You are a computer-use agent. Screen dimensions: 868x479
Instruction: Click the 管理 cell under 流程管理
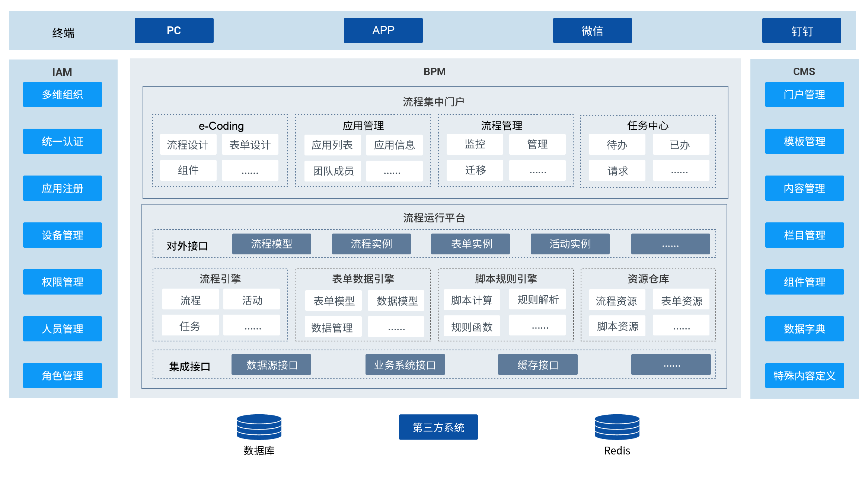(x=537, y=144)
